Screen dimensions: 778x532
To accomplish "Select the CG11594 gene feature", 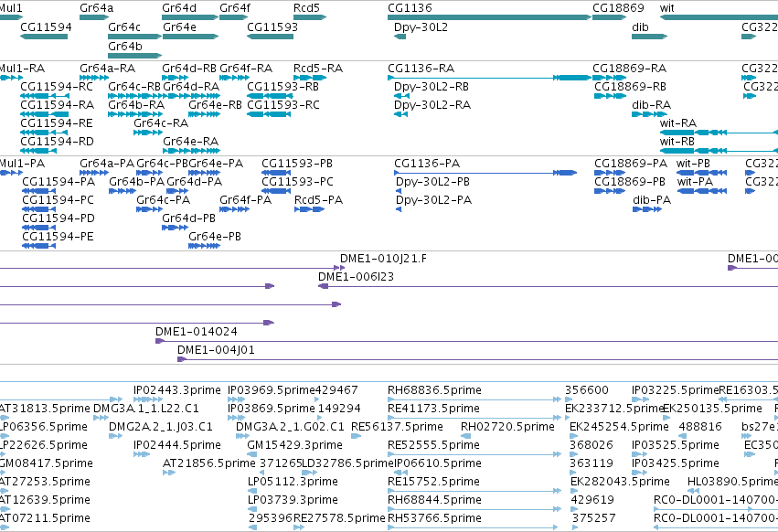I will 44,37.
